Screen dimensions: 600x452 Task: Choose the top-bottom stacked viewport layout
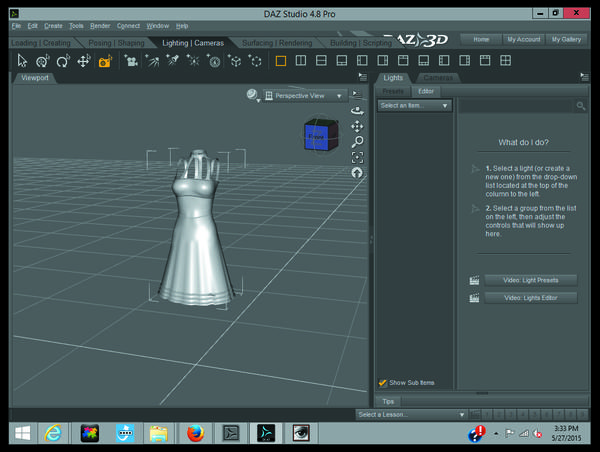tap(321, 60)
